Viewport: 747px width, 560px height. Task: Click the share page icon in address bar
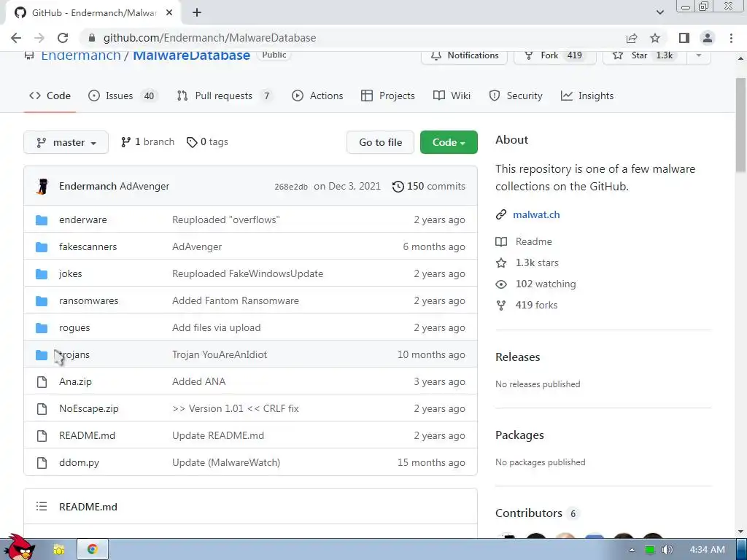pos(632,38)
